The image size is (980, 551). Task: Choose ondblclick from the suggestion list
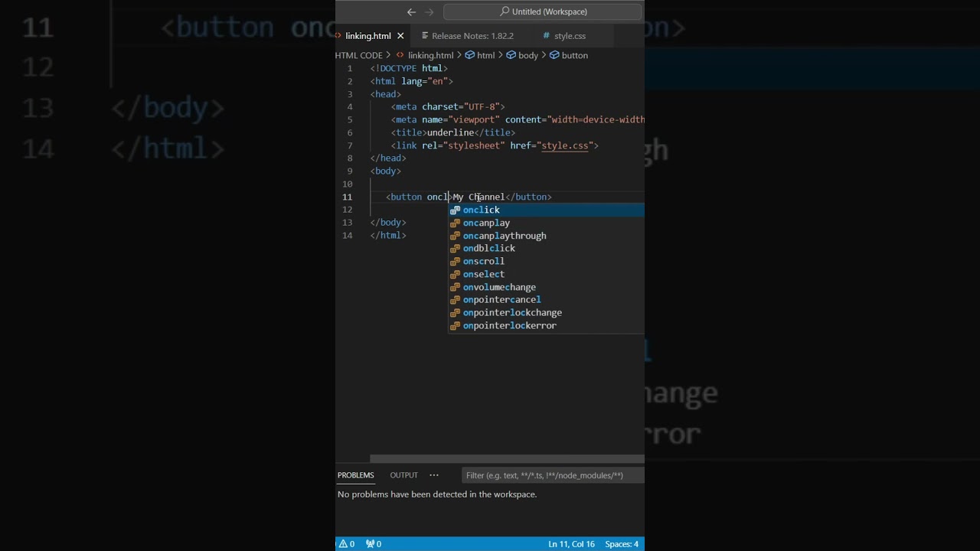[488, 248]
